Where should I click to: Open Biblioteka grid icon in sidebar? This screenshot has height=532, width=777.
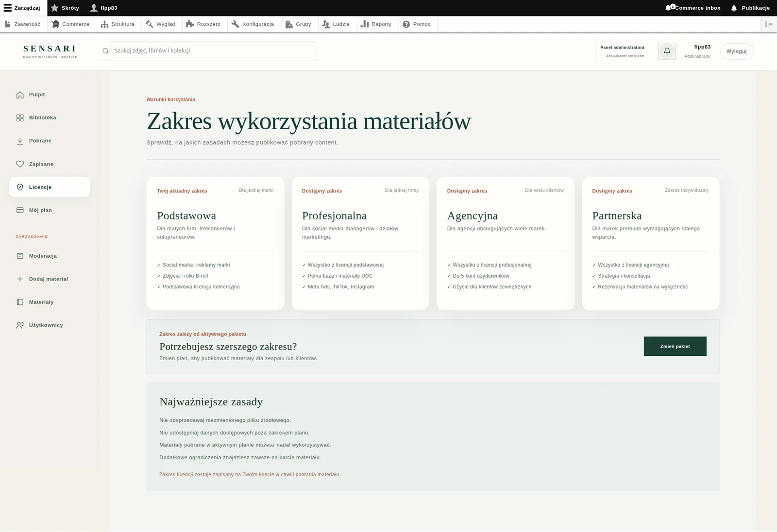pyautogui.click(x=20, y=118)
